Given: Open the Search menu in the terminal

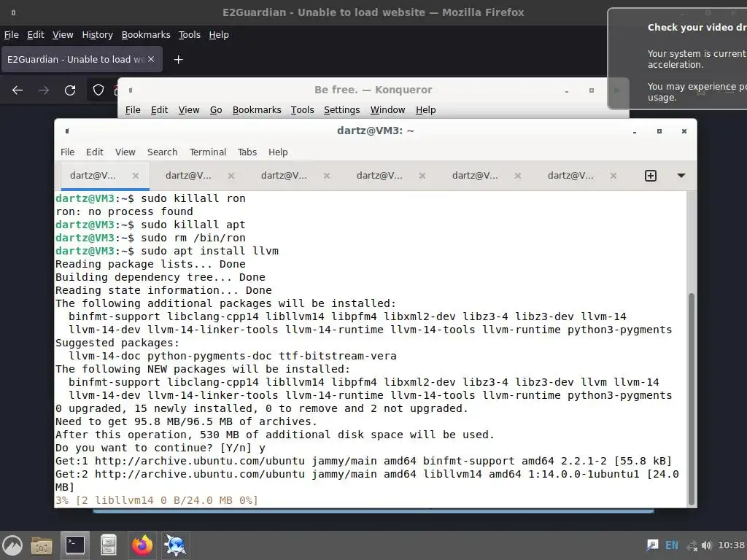Looking at the screenshot, I should [x=162, y=152].
